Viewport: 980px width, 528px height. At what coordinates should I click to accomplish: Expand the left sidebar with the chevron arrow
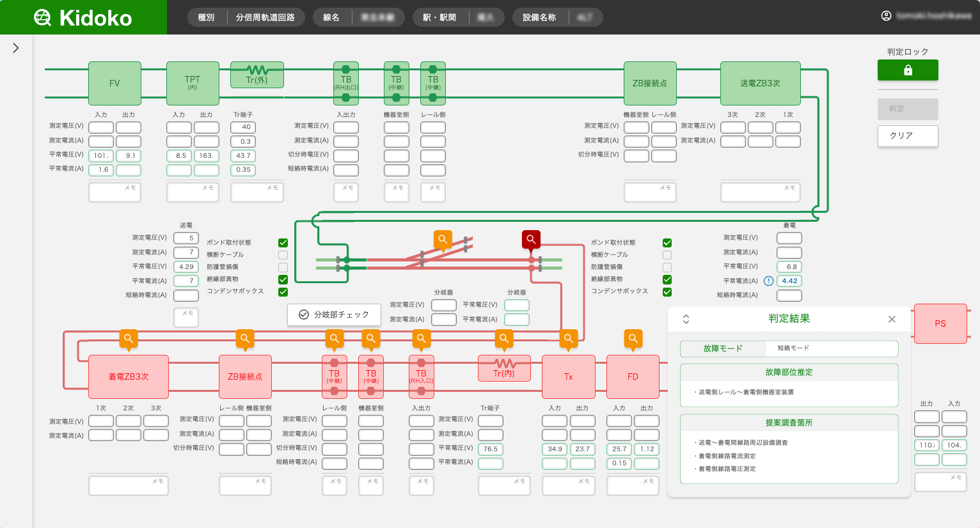(16, 48)
